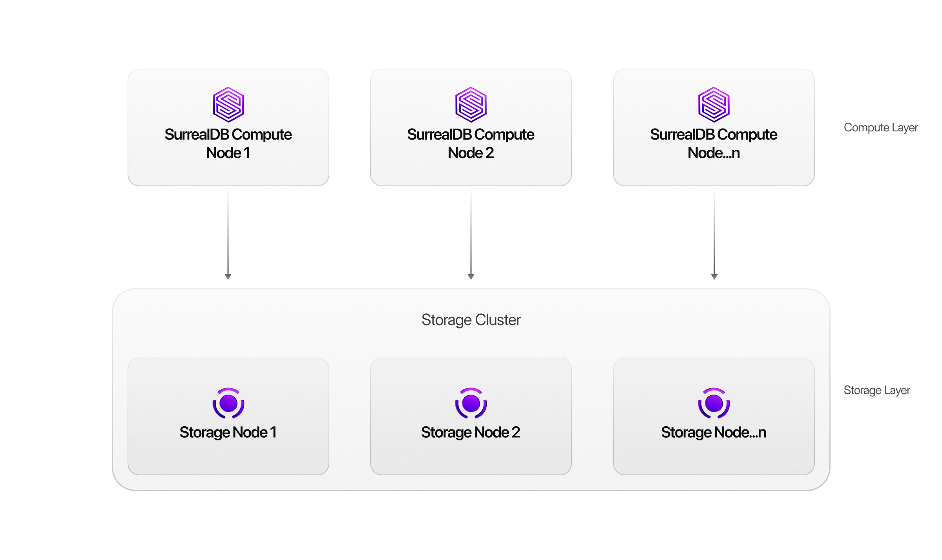The image size is (942, 560).
Task: Click the arrow line below Compute Node...n
Action: [714, 231]
